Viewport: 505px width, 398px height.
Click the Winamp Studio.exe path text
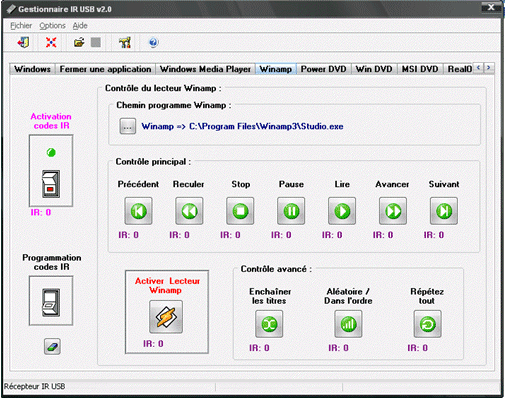pos(242,126)
